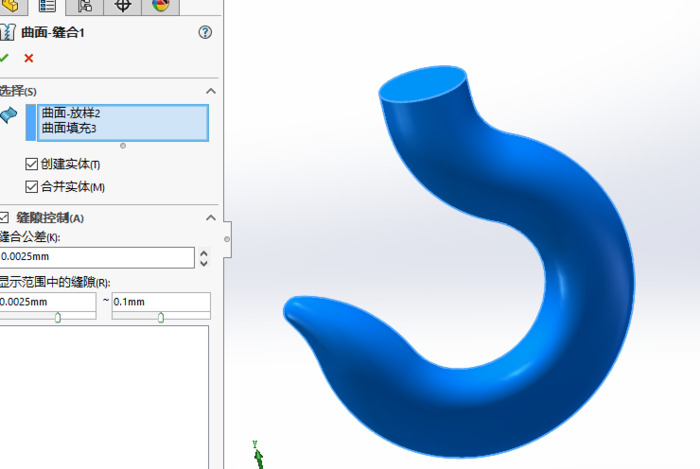Open the DisplayManager color ball tab
The height and width of the screenshot is (469, 700).
[x=160, y=6]
